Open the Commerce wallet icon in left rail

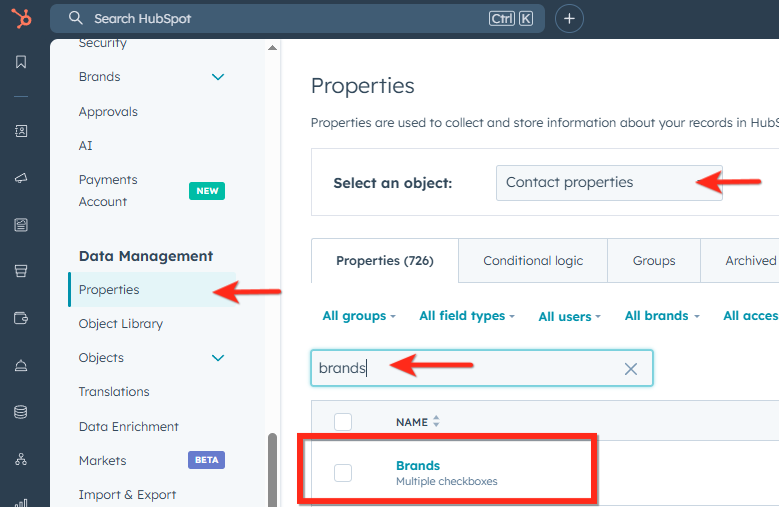[21, 318]
